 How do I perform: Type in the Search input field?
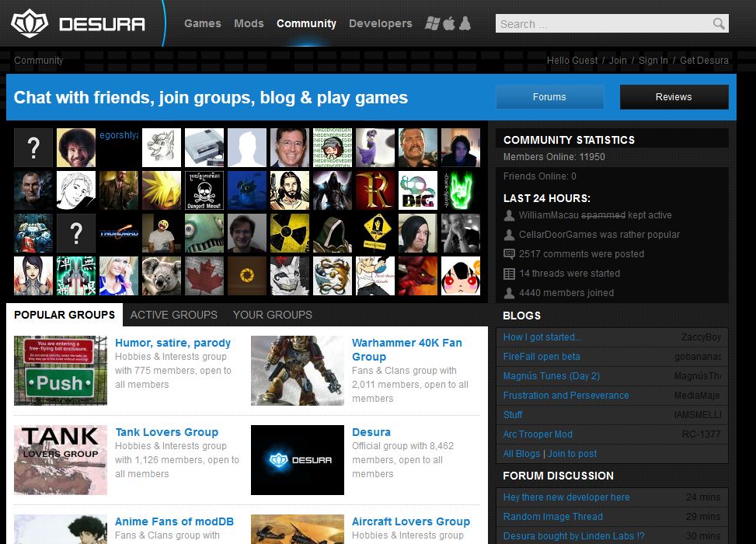[602, 24]
